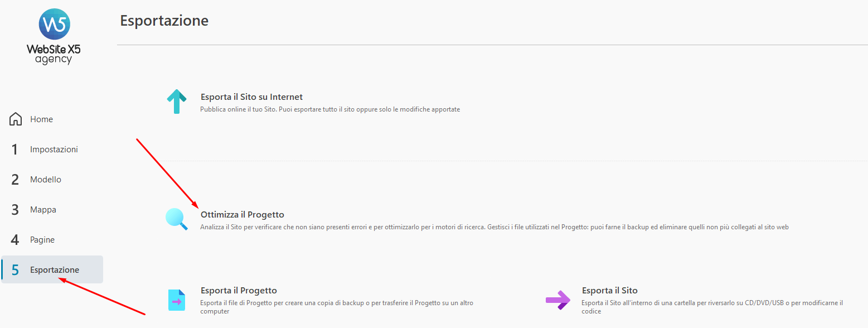Click the magnifying glass optimize icon

point(177,219)
